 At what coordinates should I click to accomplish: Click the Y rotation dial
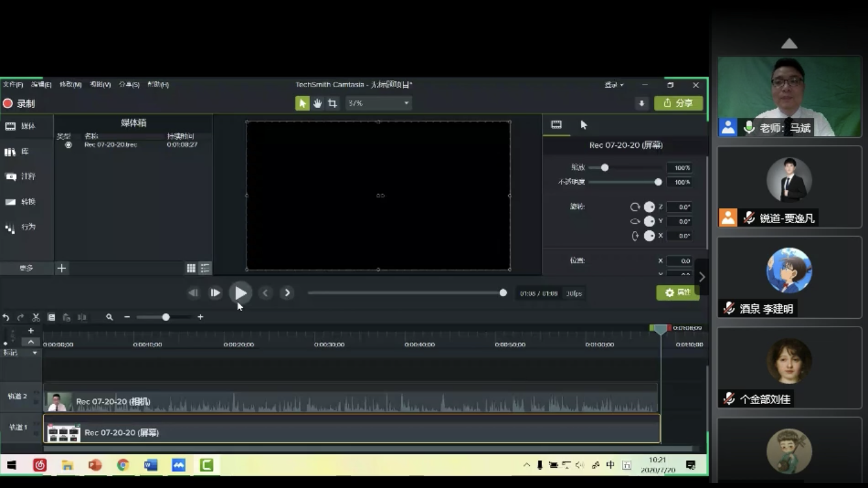point(649,221)
